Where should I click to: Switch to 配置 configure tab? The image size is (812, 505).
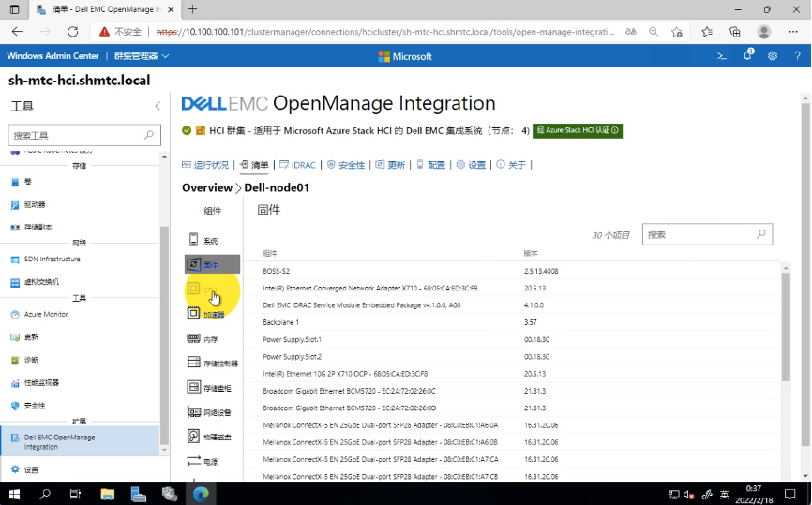[x=431, y=165]
